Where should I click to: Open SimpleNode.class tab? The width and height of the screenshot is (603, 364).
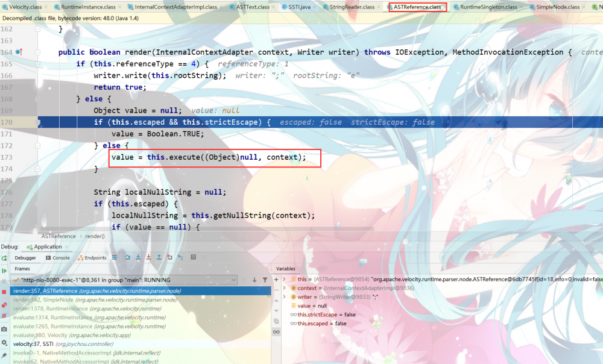(557, 7)
